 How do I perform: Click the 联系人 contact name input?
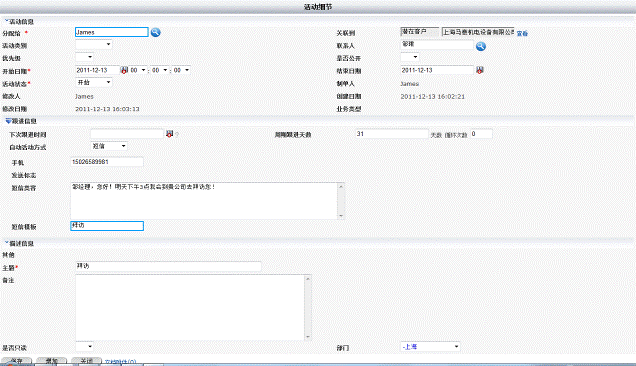437,45
